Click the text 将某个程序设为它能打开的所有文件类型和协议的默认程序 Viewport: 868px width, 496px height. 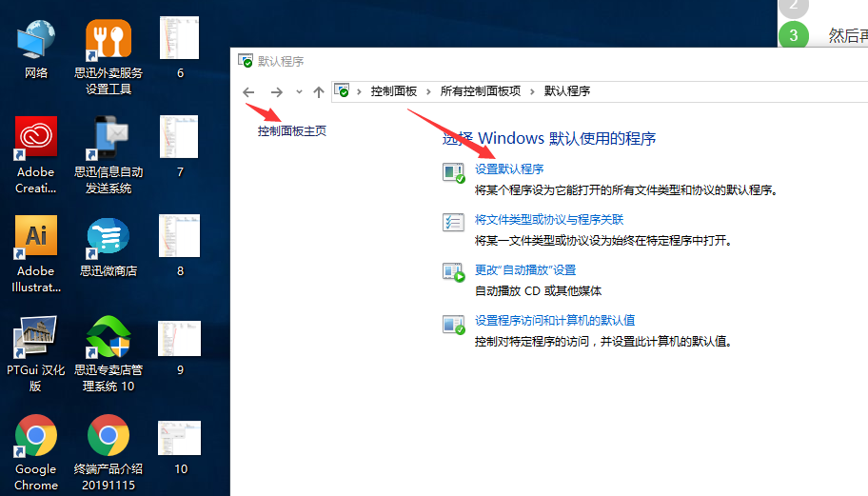click(x=626, y=189)
